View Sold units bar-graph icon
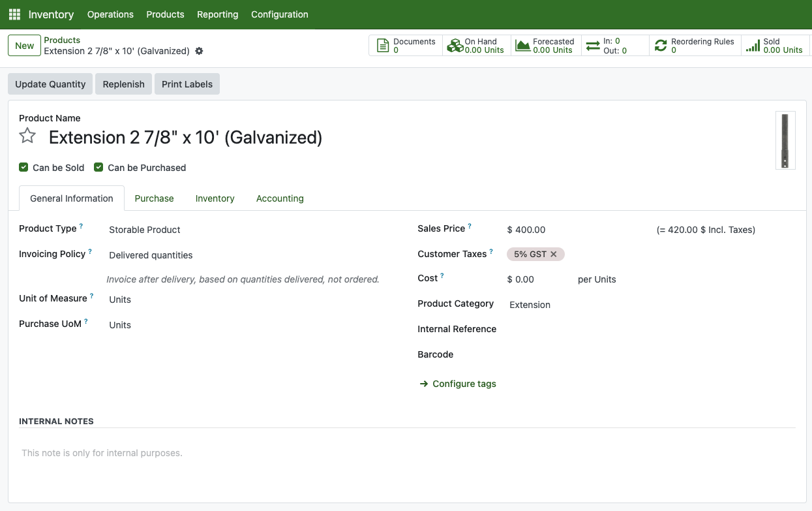The width and height of the screenshot is (812, 511). click(753, 46)
